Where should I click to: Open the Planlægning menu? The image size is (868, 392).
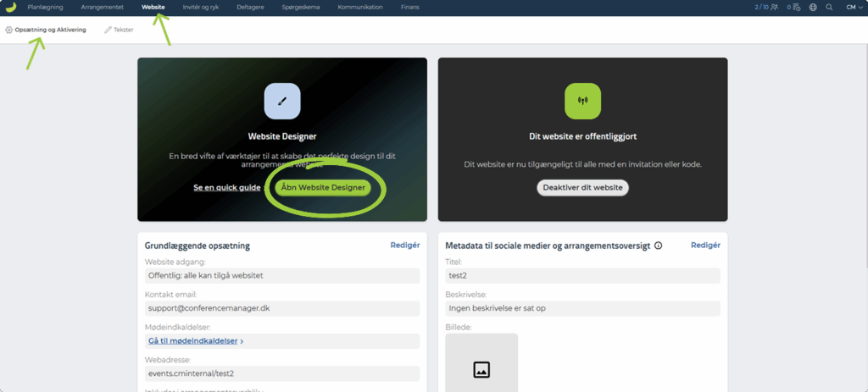tap(45, 7)
